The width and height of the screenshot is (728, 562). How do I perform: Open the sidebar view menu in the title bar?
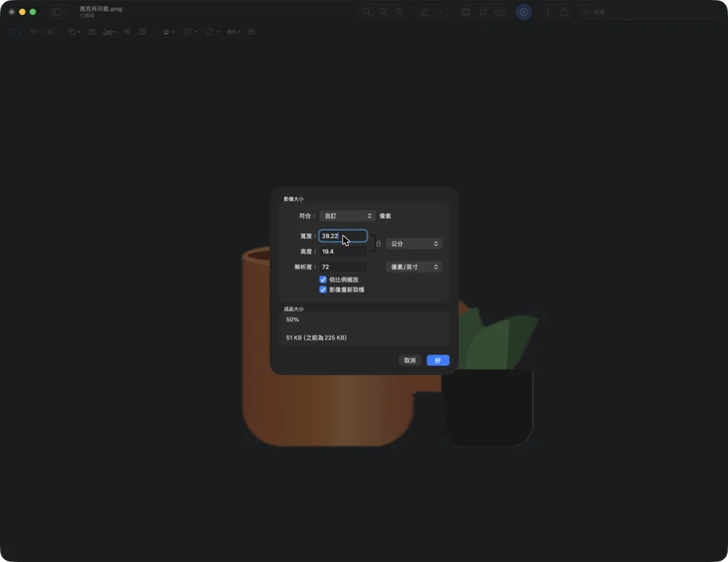tap(59, 12)
